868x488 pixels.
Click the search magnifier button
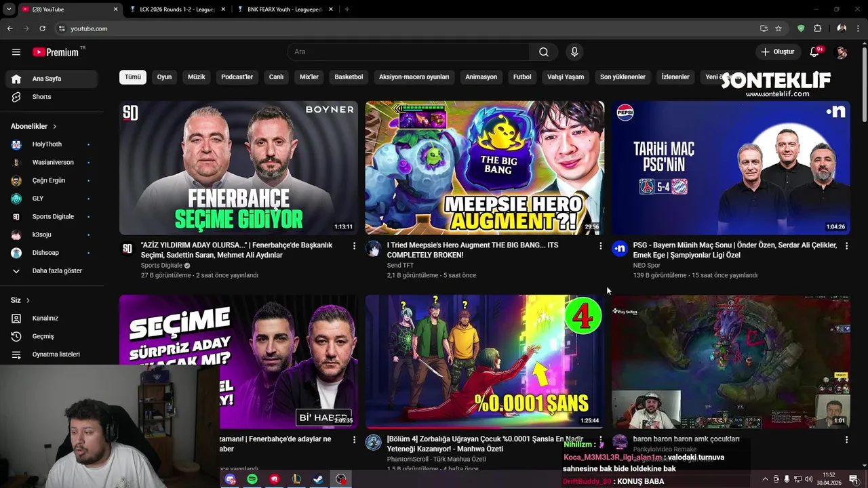(543, 52)
